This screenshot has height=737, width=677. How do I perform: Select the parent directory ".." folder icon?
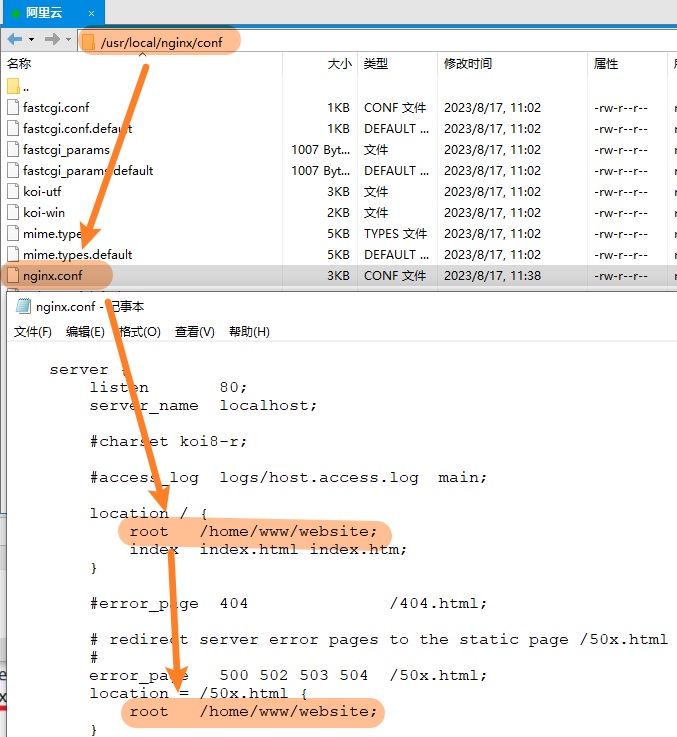coord(13,86)
